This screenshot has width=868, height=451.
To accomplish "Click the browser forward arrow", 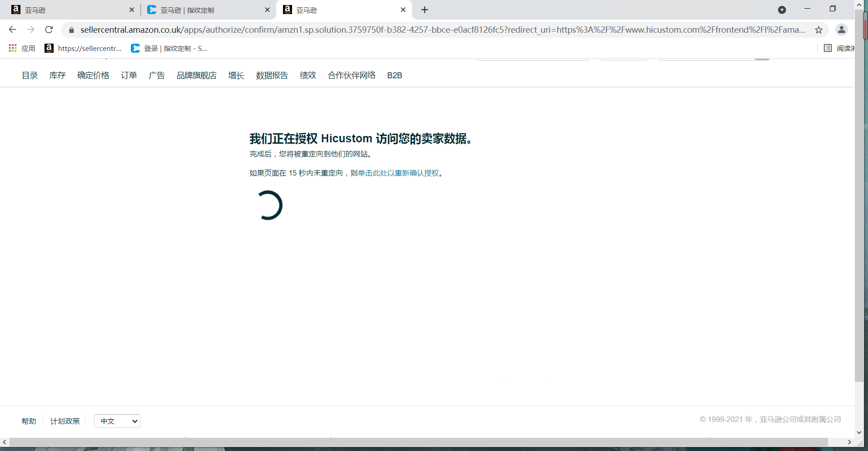I will pos(30,30).
